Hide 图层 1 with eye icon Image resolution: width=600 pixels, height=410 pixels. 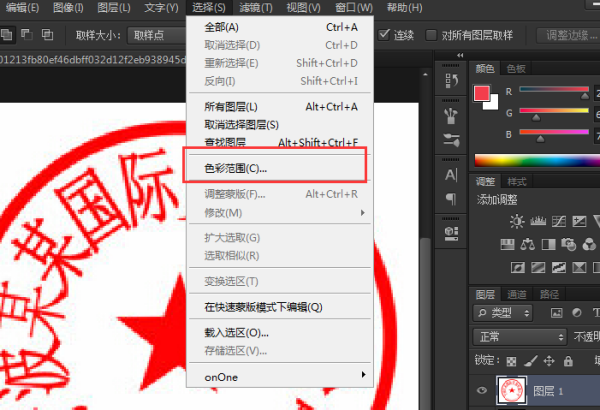(482, 390)
